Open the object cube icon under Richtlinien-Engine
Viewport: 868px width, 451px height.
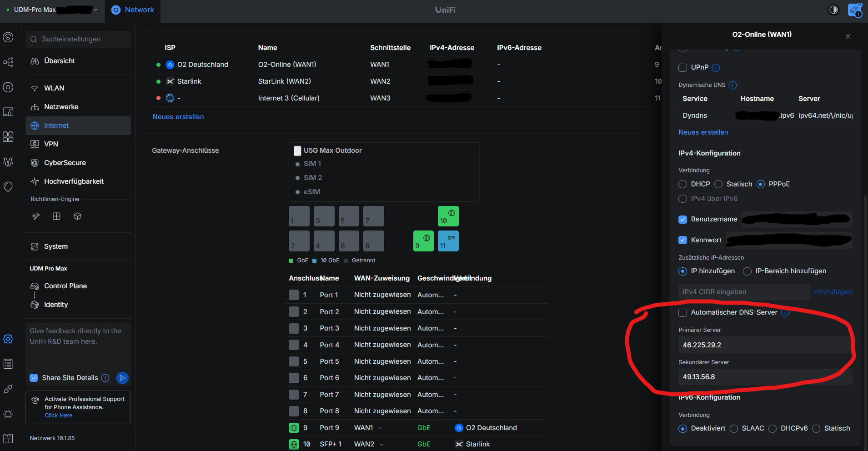point(77,216)
